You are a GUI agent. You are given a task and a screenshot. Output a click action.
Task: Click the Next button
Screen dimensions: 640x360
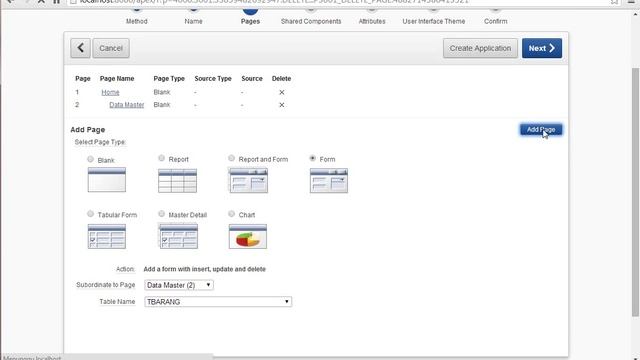(x=542, y=48)
